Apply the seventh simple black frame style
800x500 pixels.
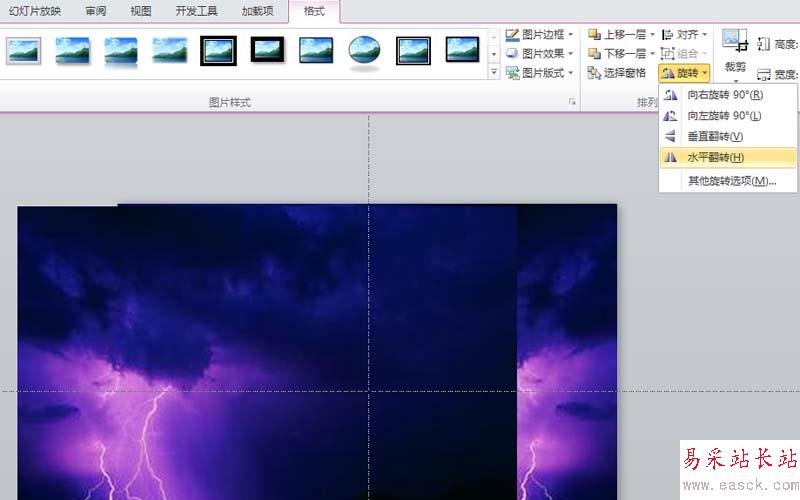click(x=316, y=51)
